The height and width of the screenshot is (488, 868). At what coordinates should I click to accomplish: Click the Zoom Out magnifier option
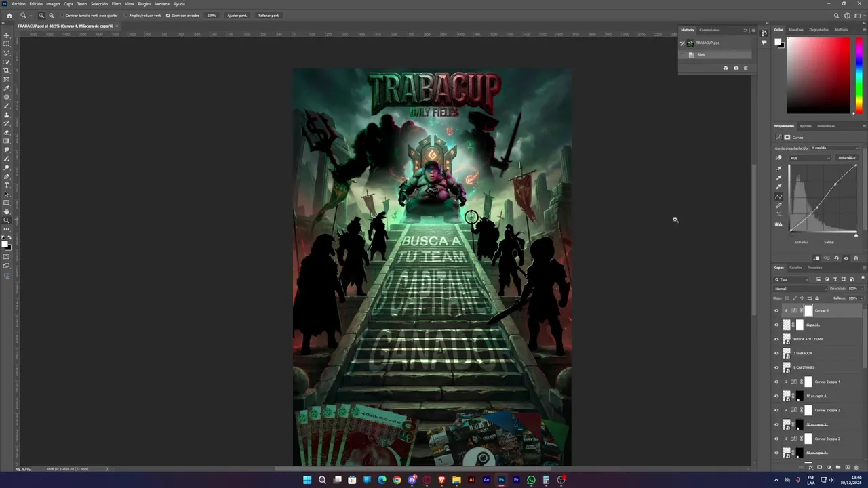point(52,15)
